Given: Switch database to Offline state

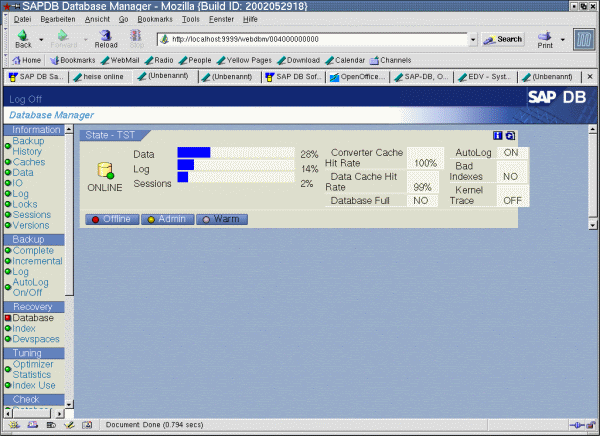Looking at the screenshot, I should (x=112, y=219).
